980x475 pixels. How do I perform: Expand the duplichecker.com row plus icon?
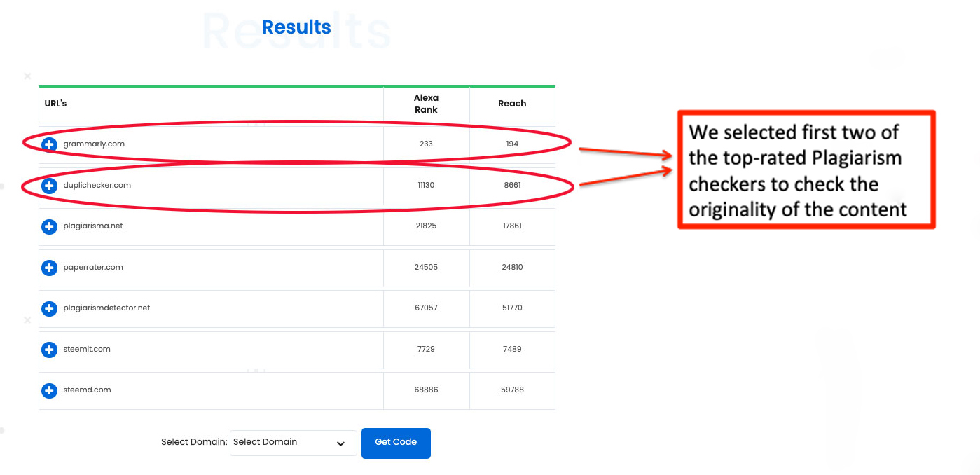click(49, 186)
